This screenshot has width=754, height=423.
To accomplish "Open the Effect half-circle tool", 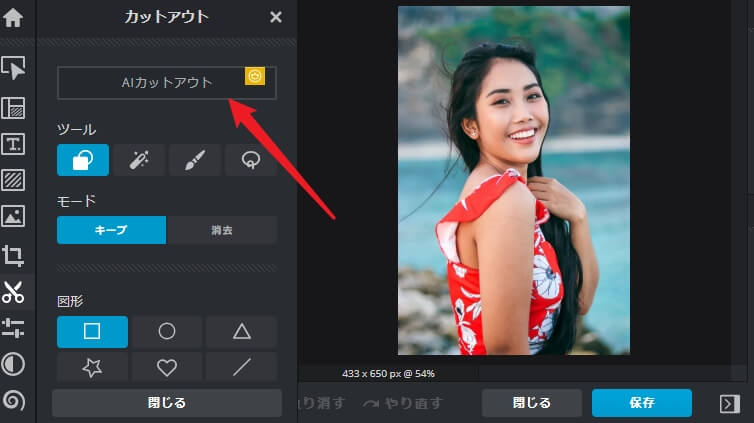I will pyautogui.click(x=13, y=364).
